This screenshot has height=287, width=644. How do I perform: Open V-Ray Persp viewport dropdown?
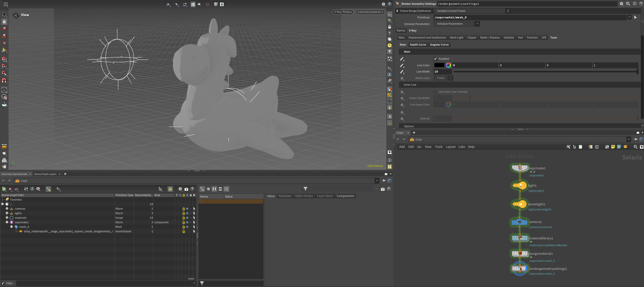pyautogui.click(x=343, y=12)
